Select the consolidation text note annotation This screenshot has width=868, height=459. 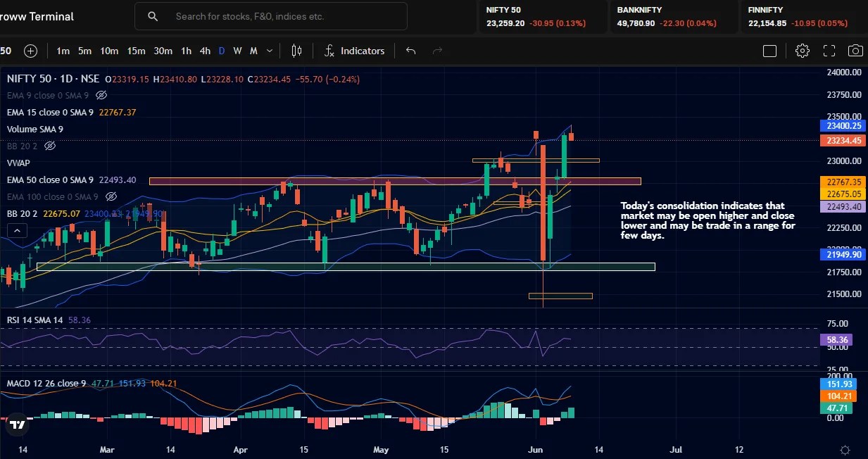tap(708, 220)
